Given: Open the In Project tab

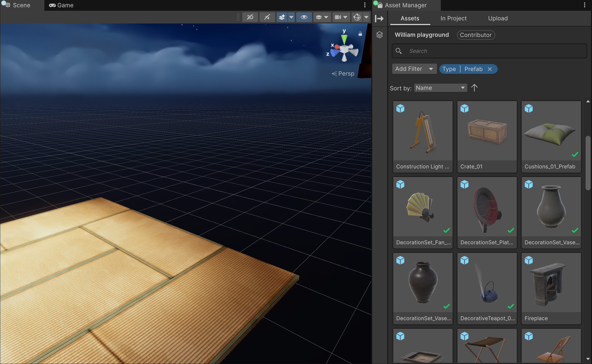Looking at the screenshot, I should (x=453, y=18).
